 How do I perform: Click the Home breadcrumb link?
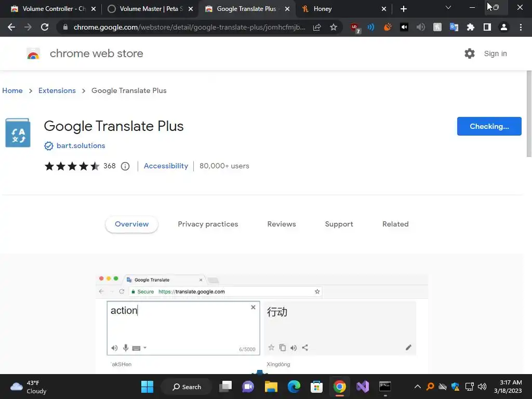coord(12,90)
